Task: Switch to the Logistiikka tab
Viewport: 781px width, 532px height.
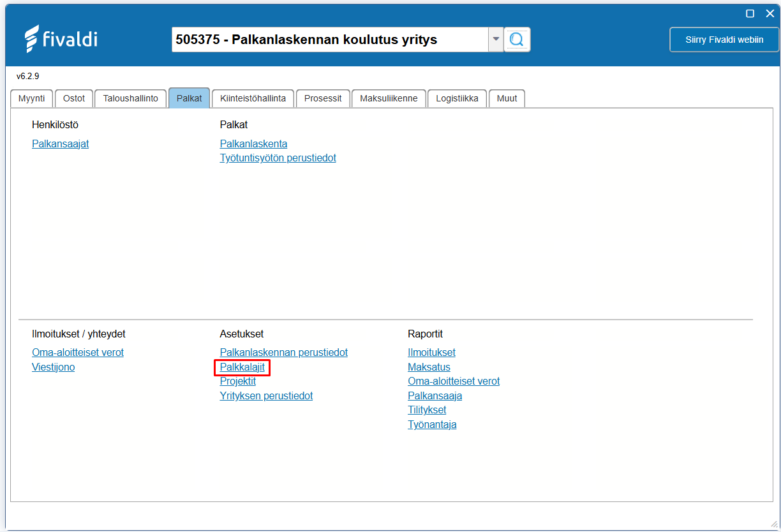Action: pyautogui.click(x=457, y=98)
